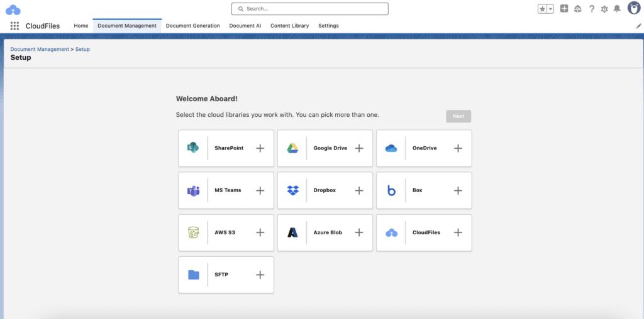The width and height of the screenshot is (644, 319).
Task: Click the AWS S3 bucket icon
Action: click(x=194, y=232)
